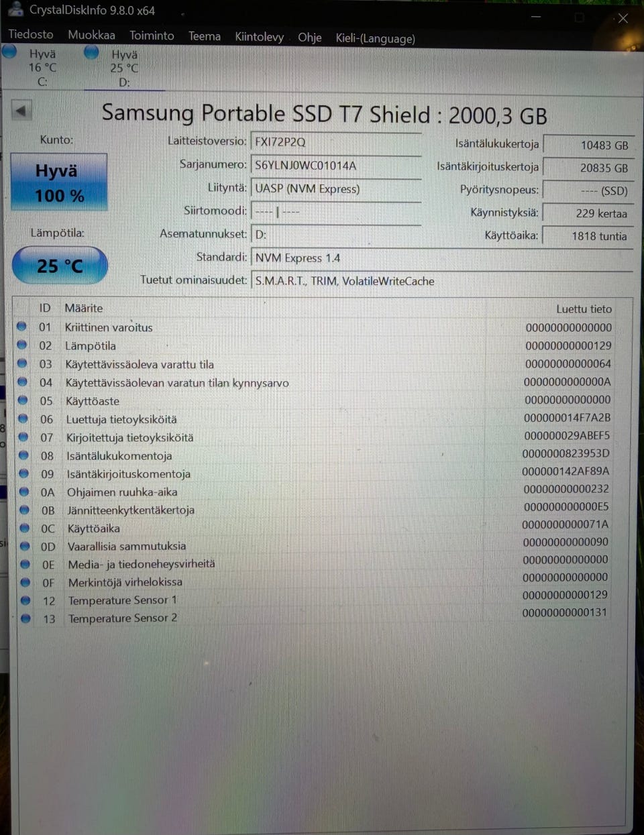Open the Tiedosto menu

pyautogui.click(x=31, y=34)
